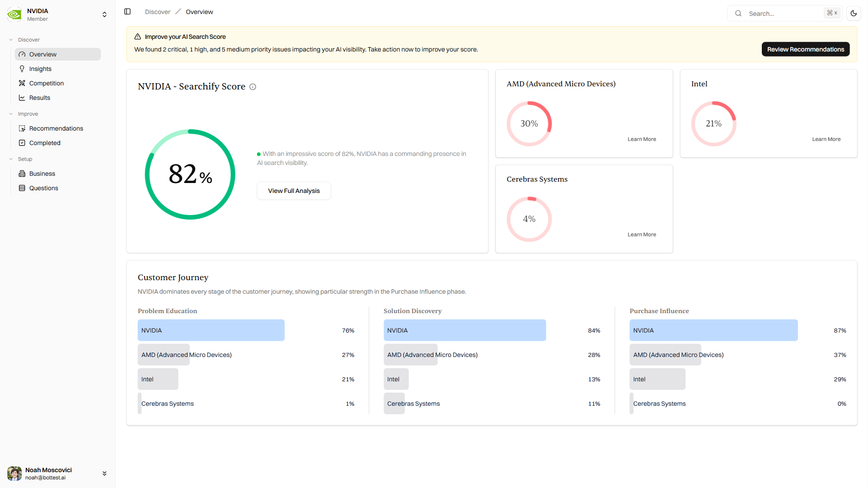Click the Business building icon

pyautogui.click(x=22, y=174)
